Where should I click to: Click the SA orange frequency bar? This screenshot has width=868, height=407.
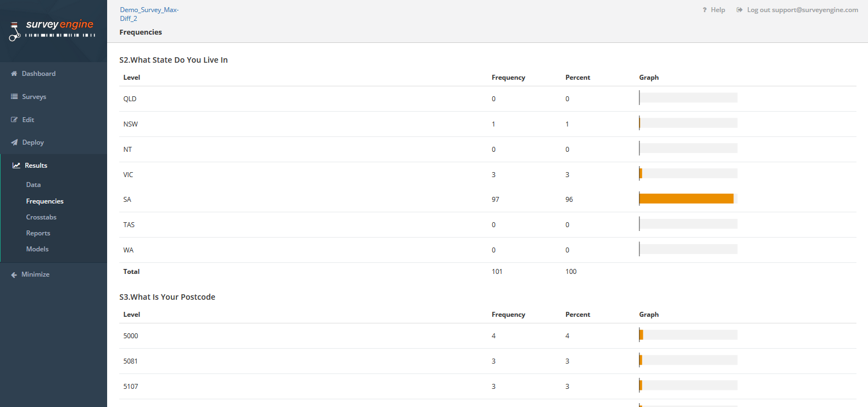pos(686,199)
